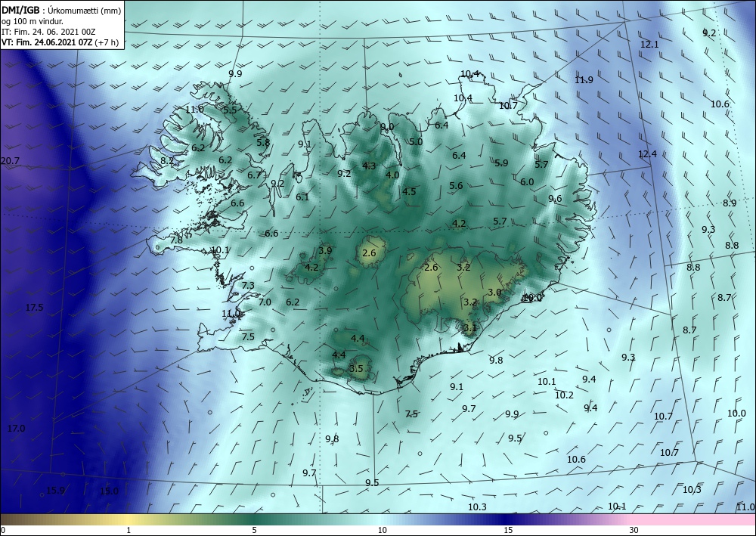
Task: Click the value 3.1 on the glacier
Action: (470, 328)
